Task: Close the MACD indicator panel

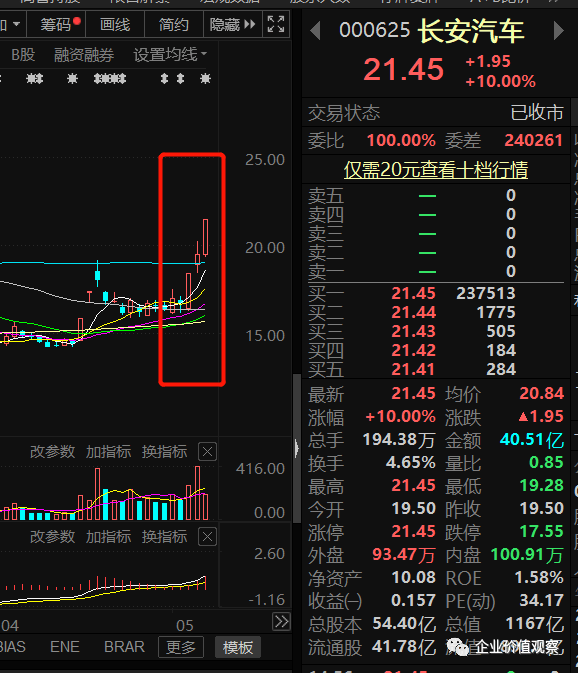Action: (x=207, y=537)
